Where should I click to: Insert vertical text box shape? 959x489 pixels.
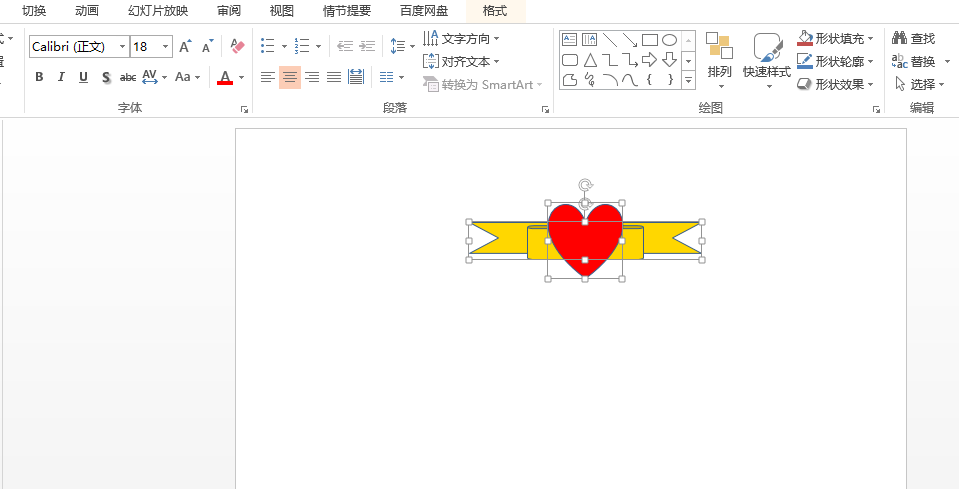(x=590, y=40)
